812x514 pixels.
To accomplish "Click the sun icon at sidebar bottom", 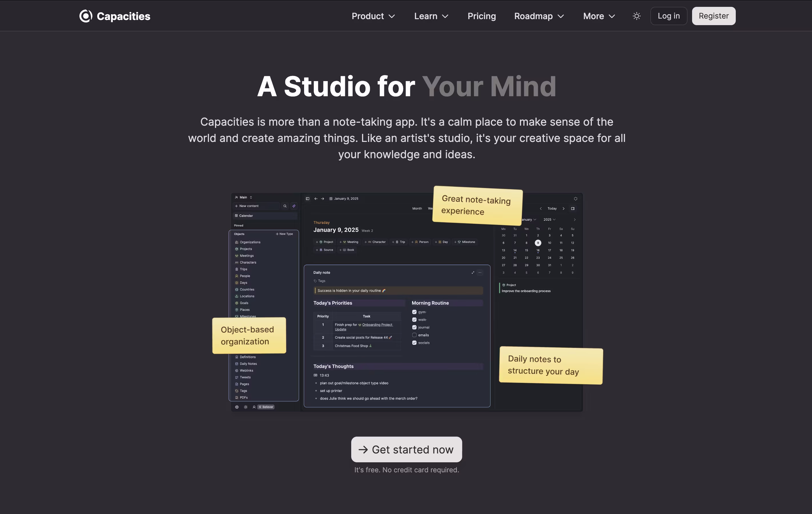I will coord(246,407).
